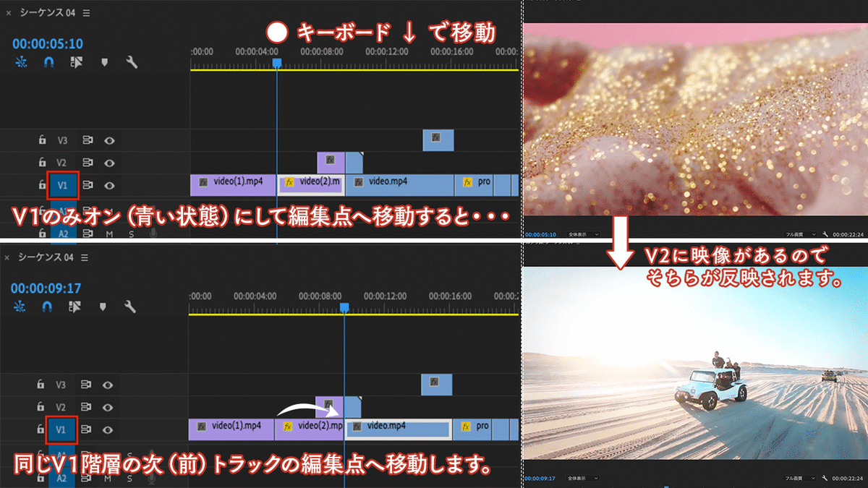Viewport: 868px width, 488px height.
Task: Open timeline display settings wrench, lower timeline
Action: point(131,307)
